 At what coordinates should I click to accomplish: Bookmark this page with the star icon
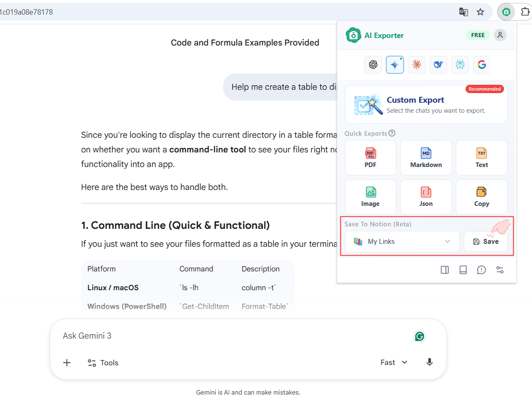point(481,12)
